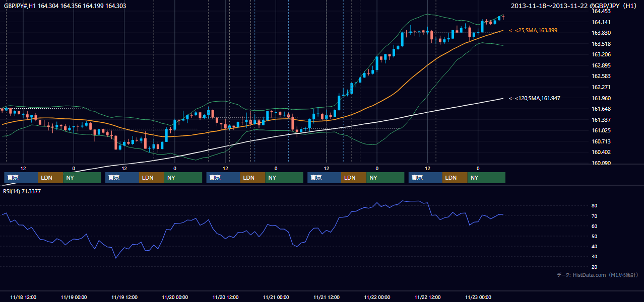The height and width of the screenshot is (302, 644).
Task: Select the LDN session box for 11/19
Action: (x=152, y=178)
